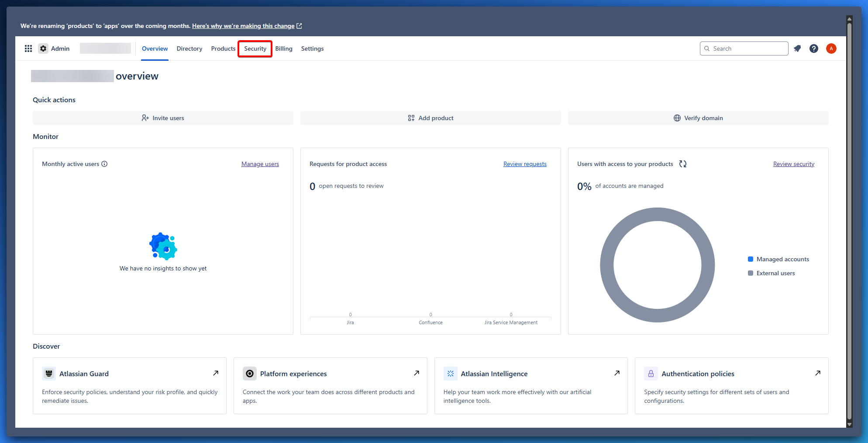Click the external link icon in the banner

click(x=299, y=26)
